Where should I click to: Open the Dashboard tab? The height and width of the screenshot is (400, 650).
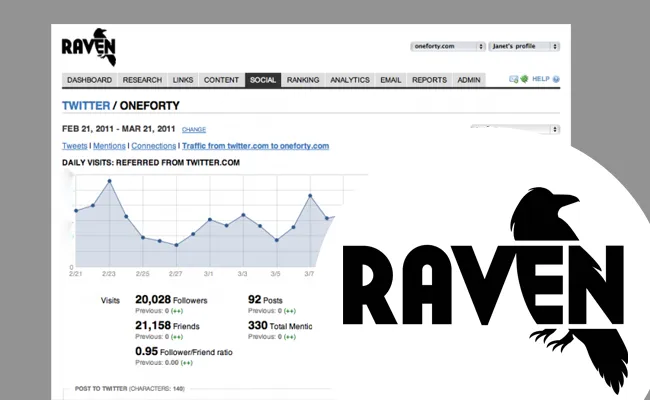[x=90, y=80]
